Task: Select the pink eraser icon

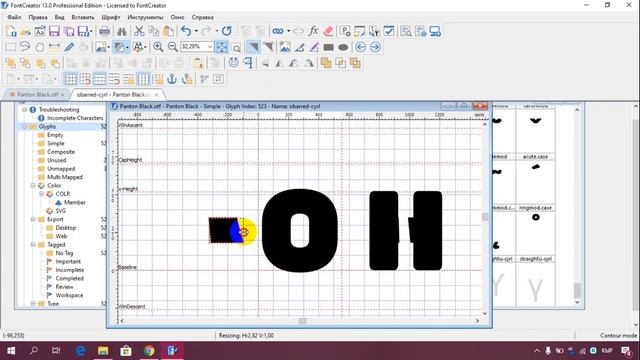Action: coord(328,31)
